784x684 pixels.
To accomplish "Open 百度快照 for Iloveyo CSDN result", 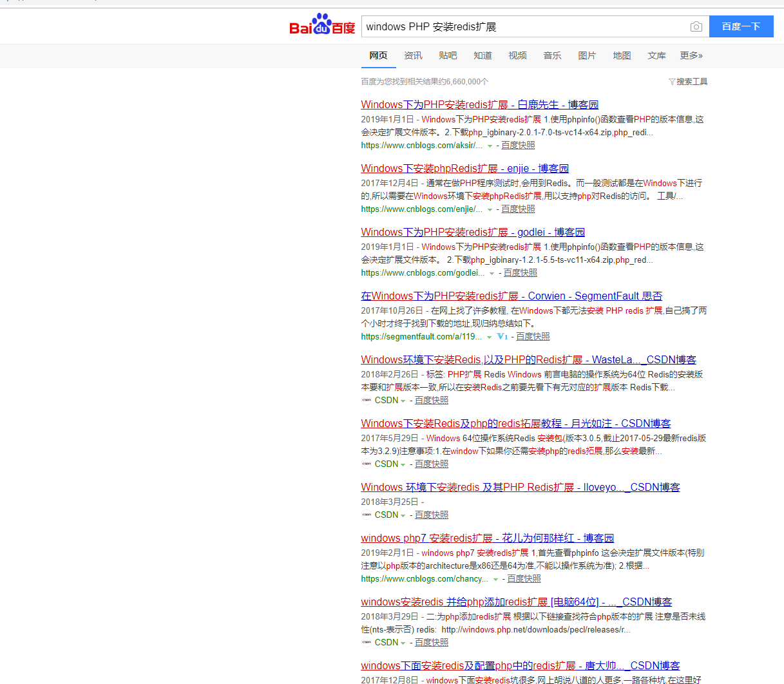I will 432,515.
